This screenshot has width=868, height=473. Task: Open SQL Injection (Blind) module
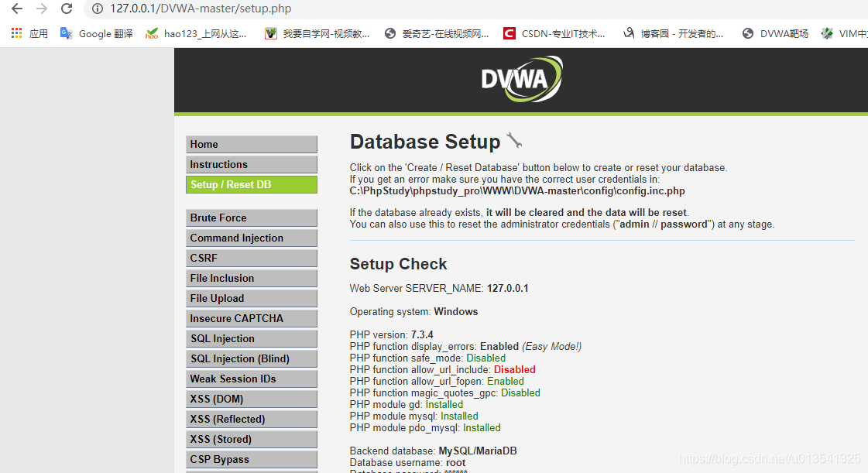(251, 359)
